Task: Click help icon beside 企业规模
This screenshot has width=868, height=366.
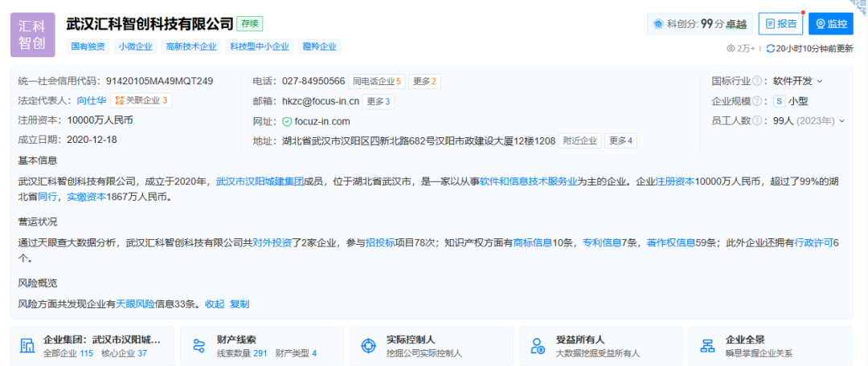Action: 756,101
